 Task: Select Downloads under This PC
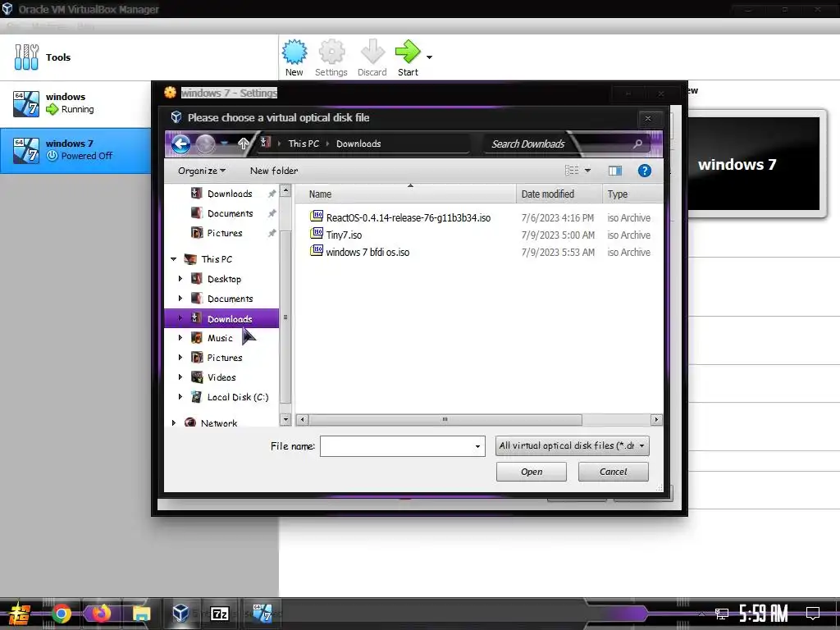221,318
